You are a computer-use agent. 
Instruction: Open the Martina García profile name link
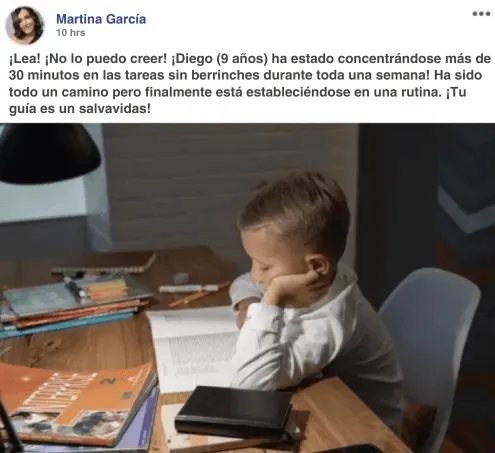click(101, 19)
